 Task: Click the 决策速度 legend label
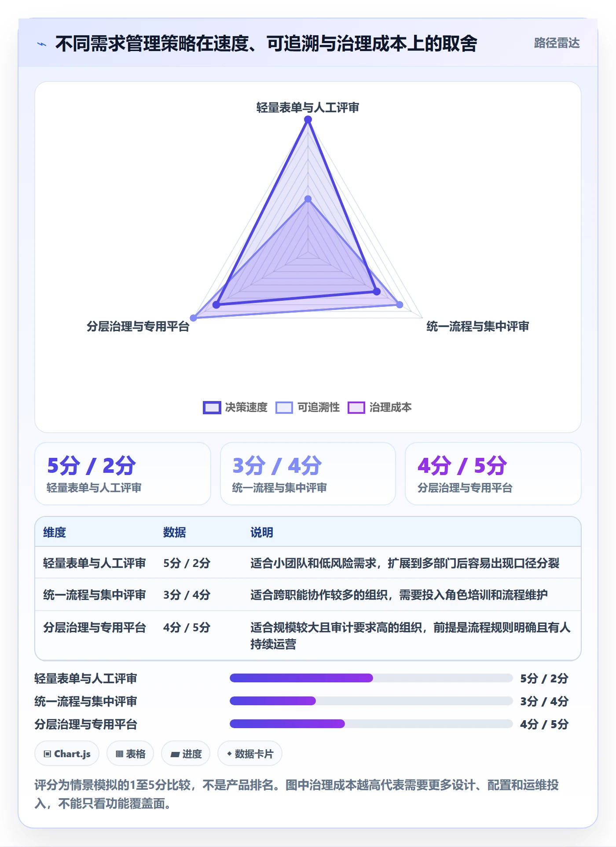click(x=246, y=408)
